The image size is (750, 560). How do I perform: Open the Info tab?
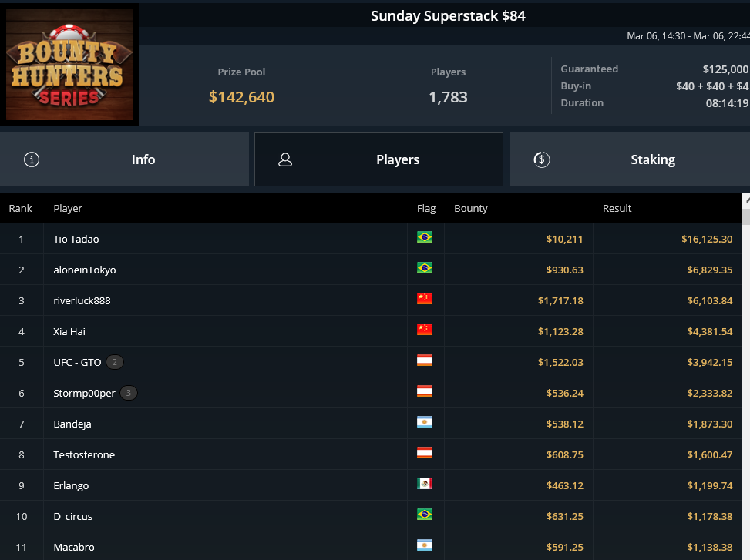(x=124, y=159)
